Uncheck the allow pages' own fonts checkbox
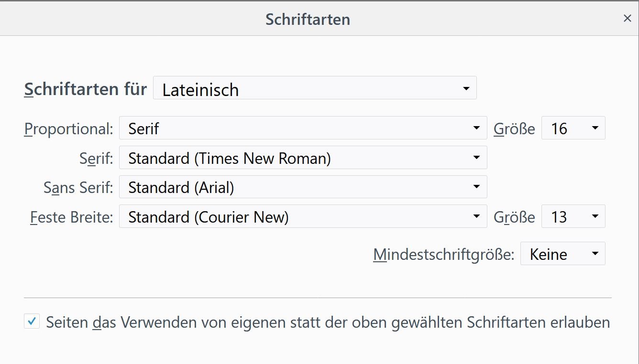Image resolution: width=639 pixels, height=364 pixels. [32, 321]
